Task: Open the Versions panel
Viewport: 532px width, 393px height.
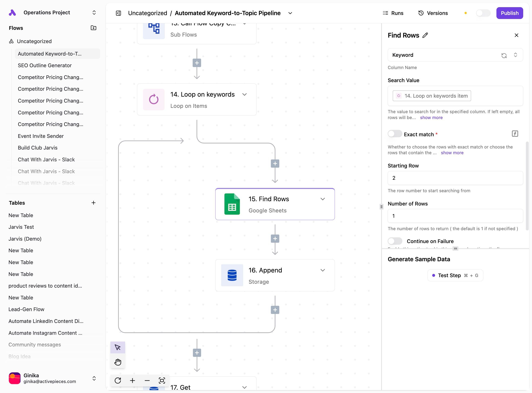Action: pyautogui.click(x=433, y=13)
